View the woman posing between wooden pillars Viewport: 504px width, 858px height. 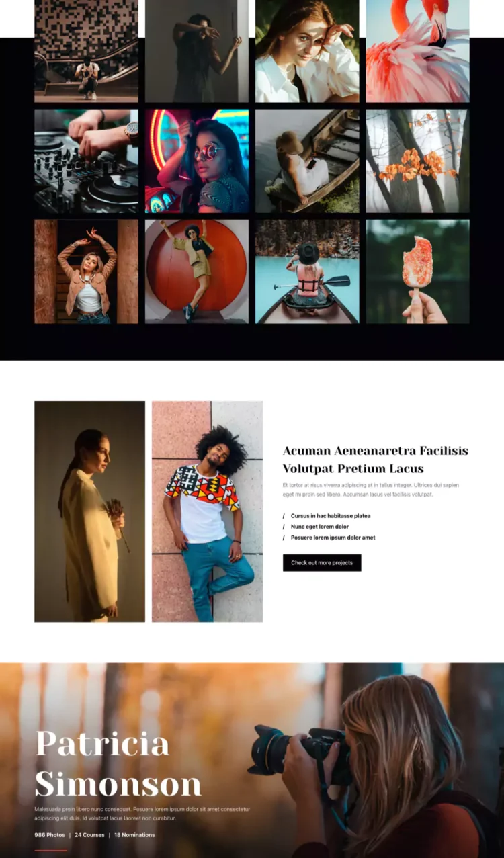(x=87, y=271)
